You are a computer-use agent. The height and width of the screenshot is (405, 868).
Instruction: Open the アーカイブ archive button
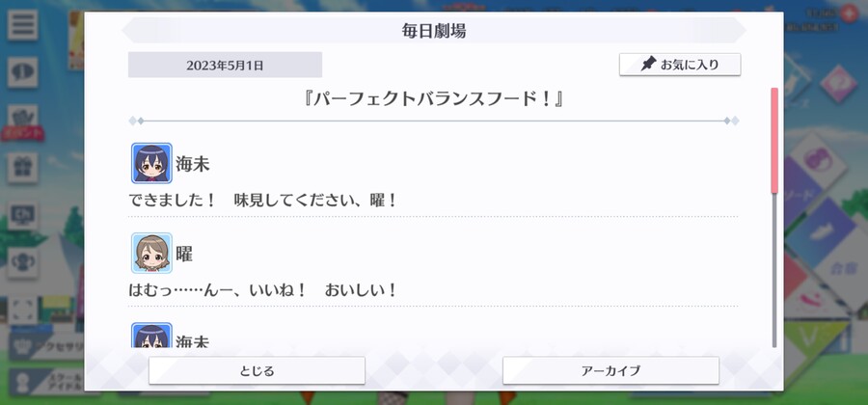(610, 370)
